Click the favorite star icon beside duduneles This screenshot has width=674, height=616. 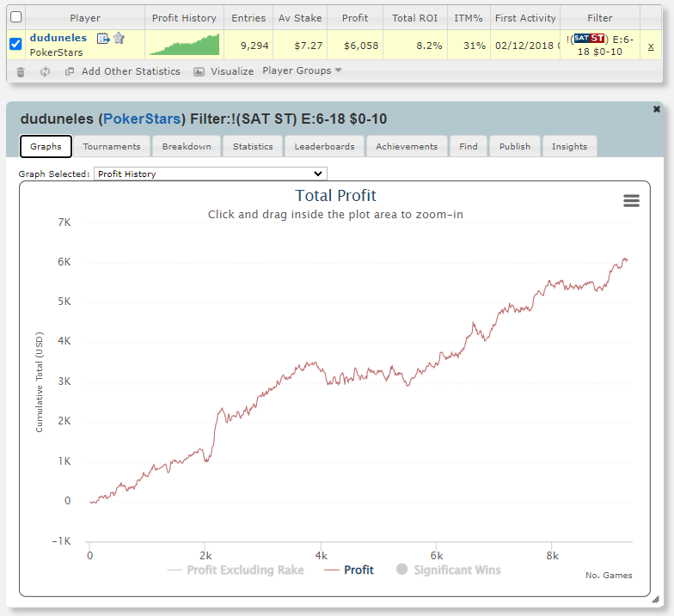pos(119,38)
